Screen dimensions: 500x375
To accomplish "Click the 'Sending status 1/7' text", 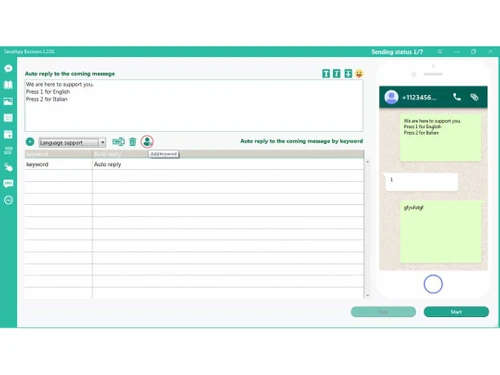I will [x=397, y=52].
